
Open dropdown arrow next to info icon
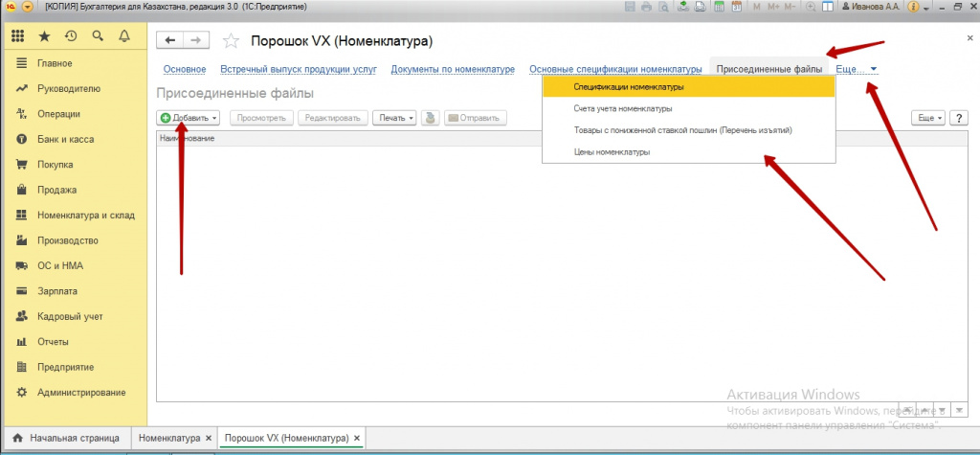(x=925, y=8)
